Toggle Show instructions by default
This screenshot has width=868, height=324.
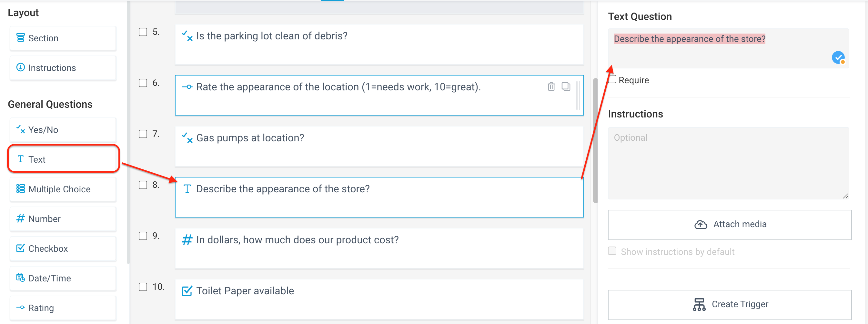[x=612, y=251]
